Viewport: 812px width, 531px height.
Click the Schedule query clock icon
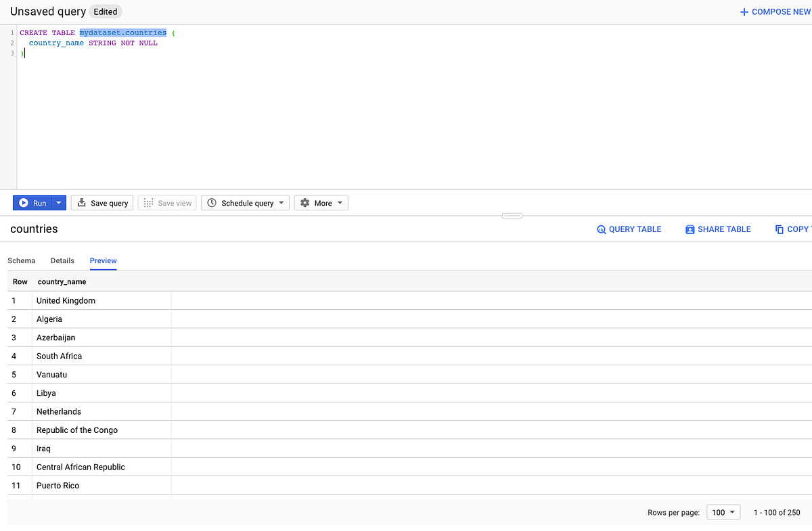pos(212,202)
